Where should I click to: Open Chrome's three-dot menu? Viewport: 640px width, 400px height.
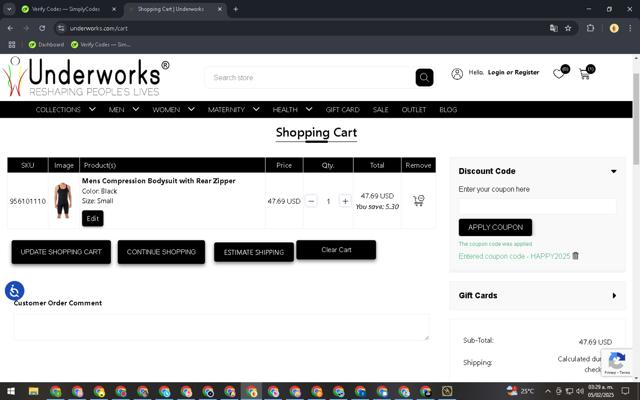point(630,28)
